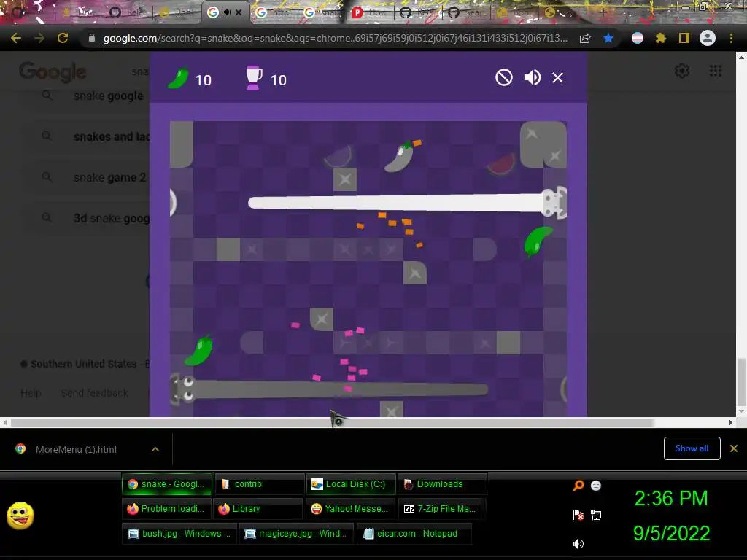Open the system volume tray icon
747x560 pixels.
(x=578, y=544)
